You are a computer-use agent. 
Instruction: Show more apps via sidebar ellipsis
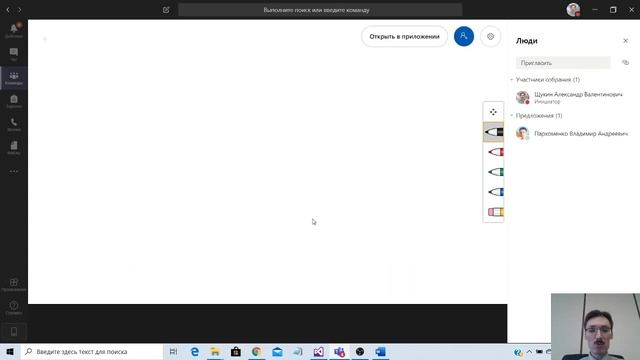(x=14, y=171)
